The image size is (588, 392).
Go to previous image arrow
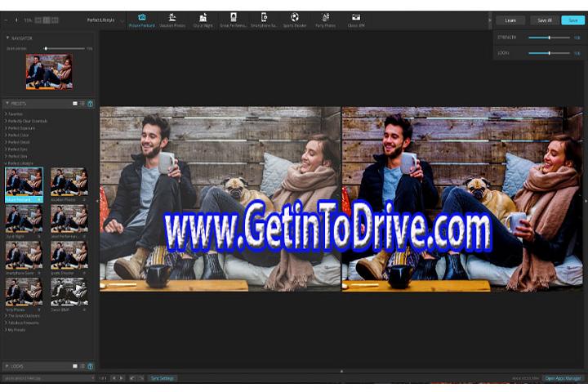click(x=114, y=378)
